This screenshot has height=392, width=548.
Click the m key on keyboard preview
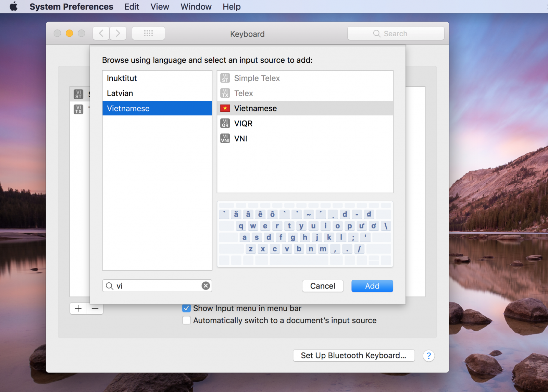tap(323, 249)
